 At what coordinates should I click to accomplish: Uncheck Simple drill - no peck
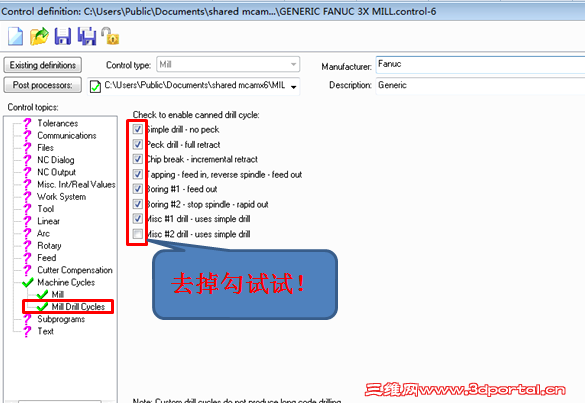[x=138, y=129]
